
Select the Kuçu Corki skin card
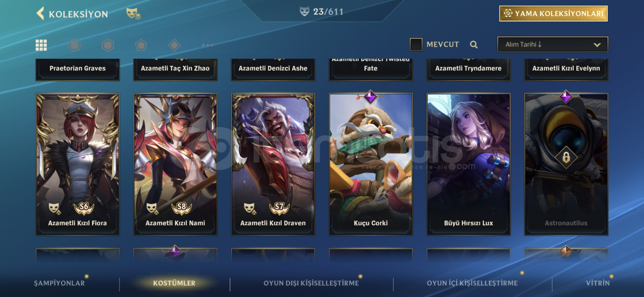pyautogui.click(x=371, y=164)
